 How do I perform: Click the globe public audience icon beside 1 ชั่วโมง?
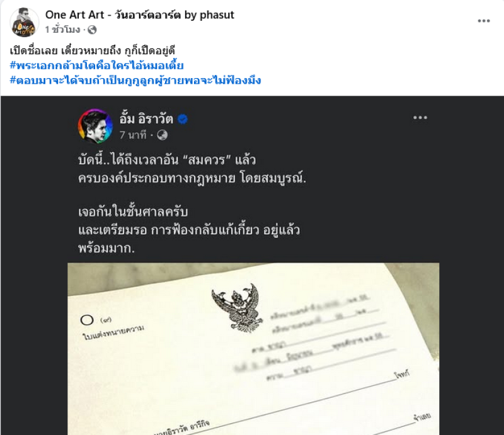pyautogui.click(x=92, y=30)
